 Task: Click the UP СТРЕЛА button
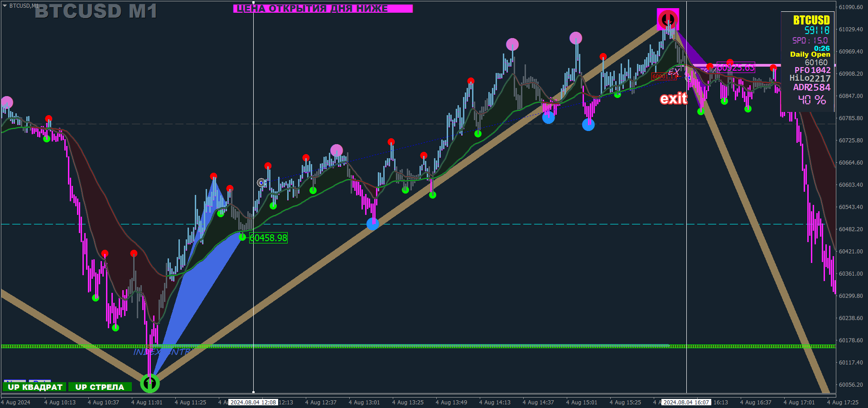100,387
